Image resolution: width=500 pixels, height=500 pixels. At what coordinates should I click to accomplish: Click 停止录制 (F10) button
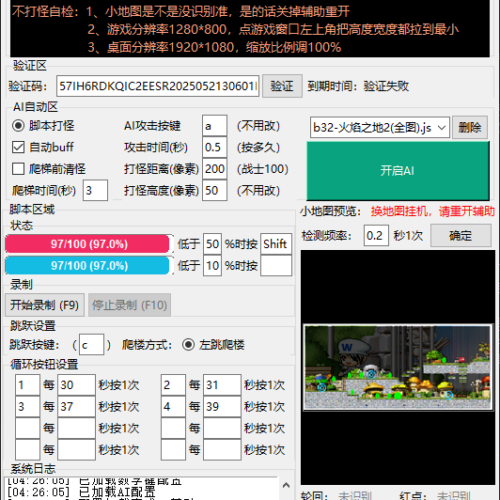click(x=130, y=305)
